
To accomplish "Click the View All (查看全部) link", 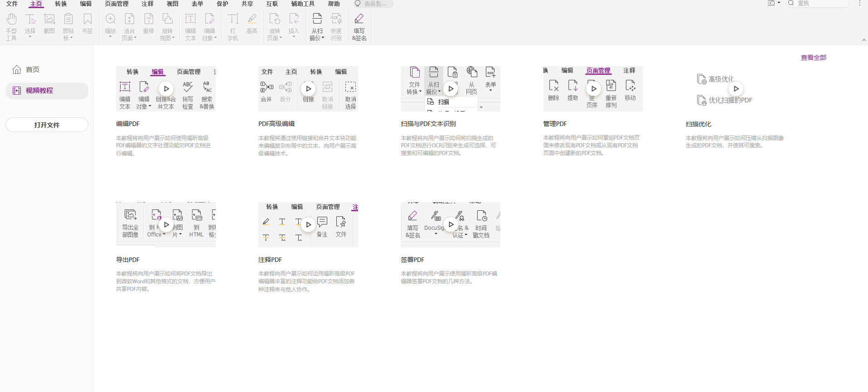I will pos(813,58).
